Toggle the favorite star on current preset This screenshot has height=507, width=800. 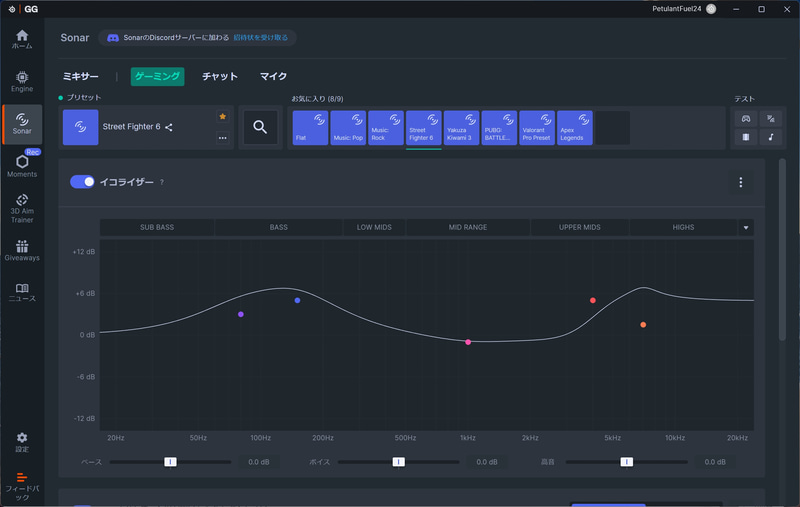pyautogui.click(x=222, y=116)
